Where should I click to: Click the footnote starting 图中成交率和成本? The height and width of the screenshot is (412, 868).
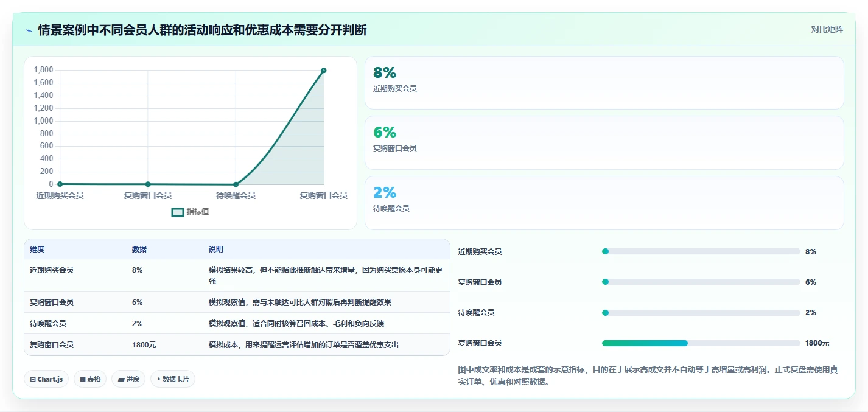pos(648,375)
